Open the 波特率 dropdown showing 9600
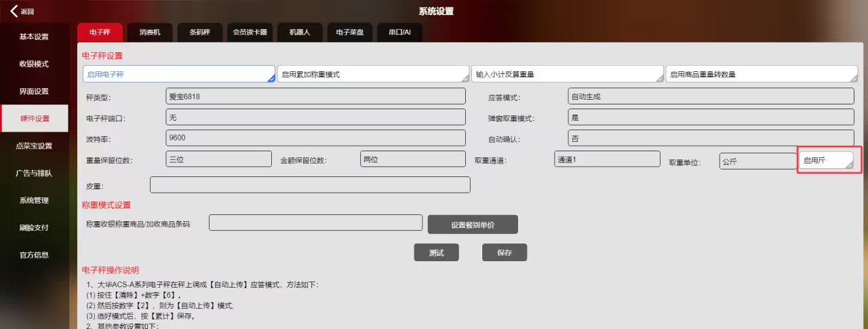 click(x=315, y=138)
